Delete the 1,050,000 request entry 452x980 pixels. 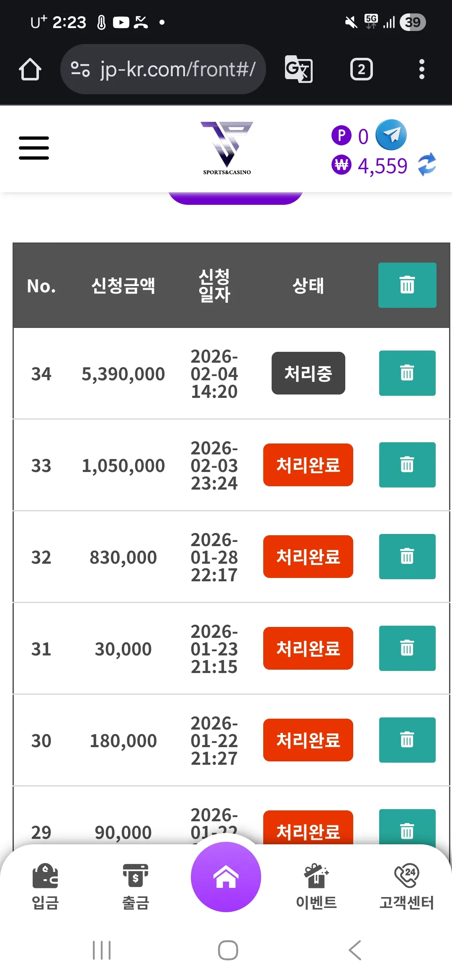407,465
